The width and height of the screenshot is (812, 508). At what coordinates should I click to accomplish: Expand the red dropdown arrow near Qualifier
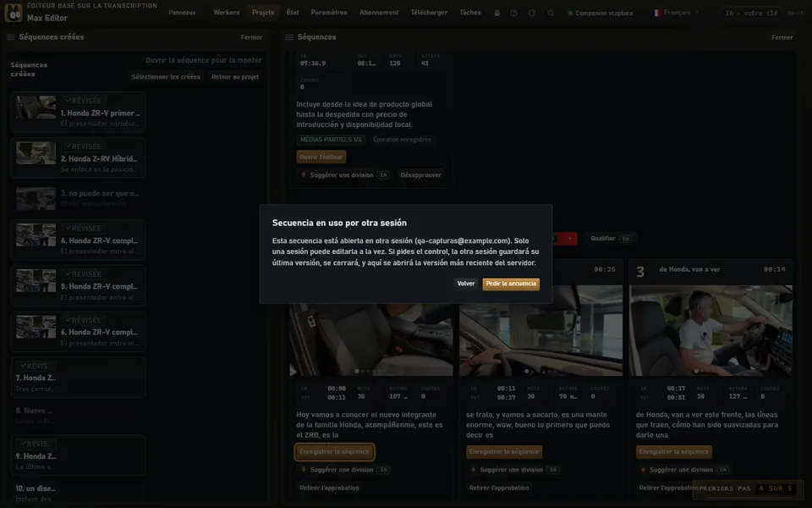569,239
